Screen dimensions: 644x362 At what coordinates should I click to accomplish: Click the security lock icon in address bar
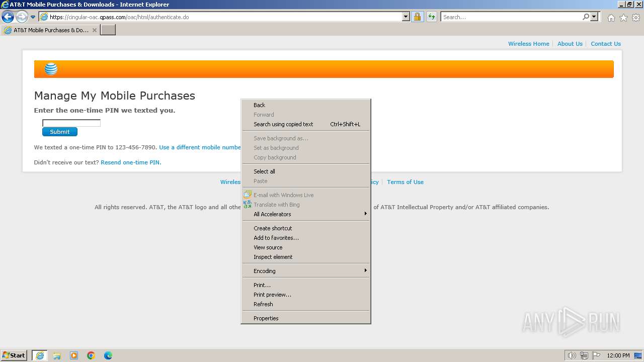click(x=417, y=17)
